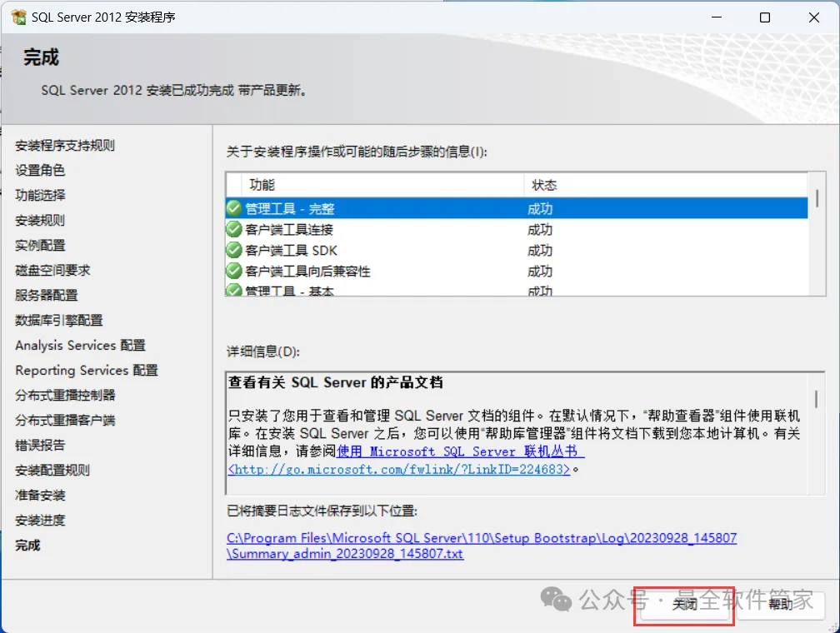The width and height of the screenshot is (840, 633).
Task: Select 实例配置 step in sidebar
Action: click(40, 245)
